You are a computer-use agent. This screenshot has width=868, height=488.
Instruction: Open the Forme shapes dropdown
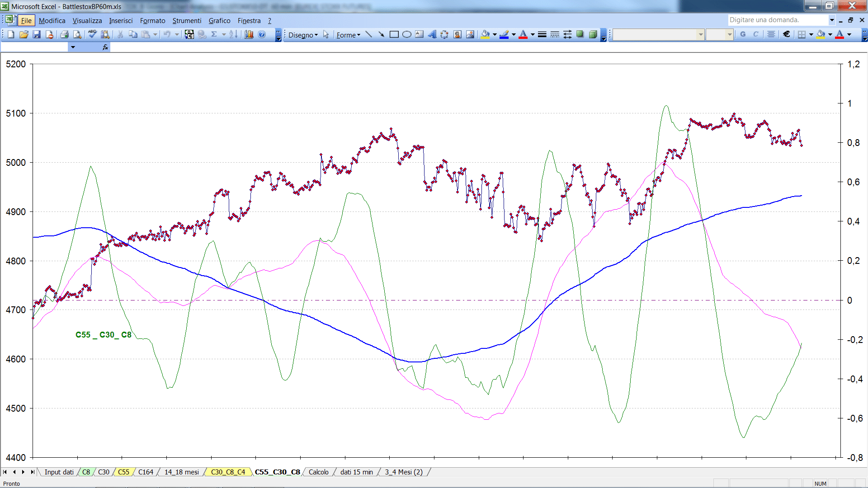click(x=348, y=35)
